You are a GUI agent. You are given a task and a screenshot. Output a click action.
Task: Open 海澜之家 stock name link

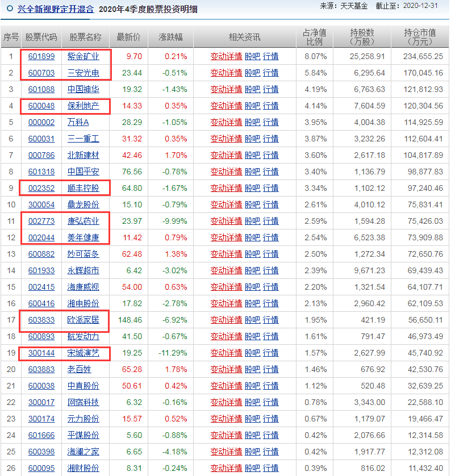click(83, 452)
